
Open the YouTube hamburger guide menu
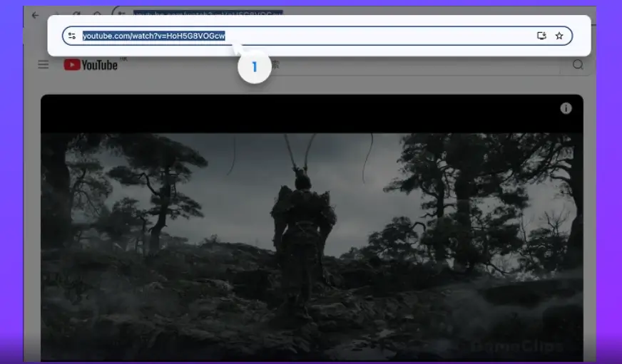(x=44, y=64)
